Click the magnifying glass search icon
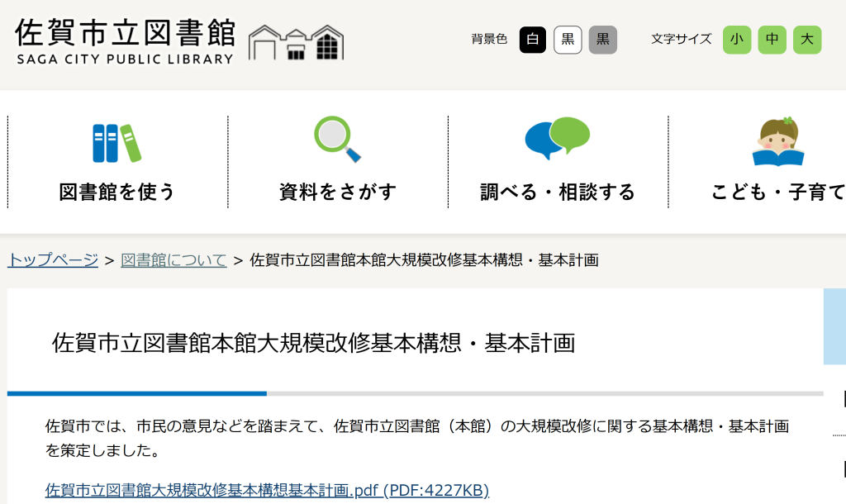Viewport: 846px width, 504px height. coord(337,140)
